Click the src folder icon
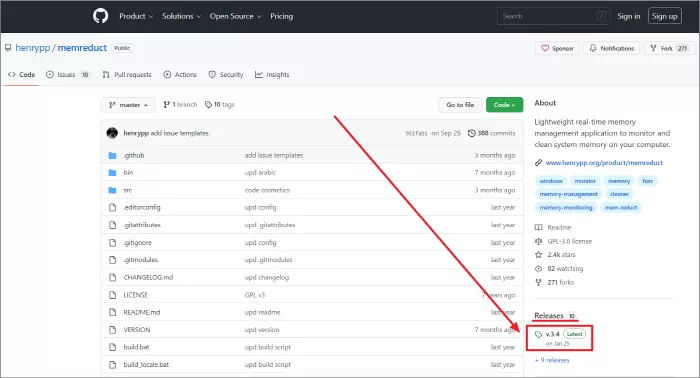Viewport: 700px width, 378px height. click(112, 190)
